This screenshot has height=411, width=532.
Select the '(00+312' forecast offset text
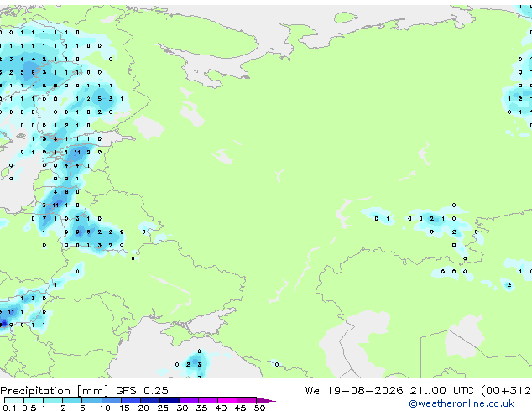(x=506, y=391)
